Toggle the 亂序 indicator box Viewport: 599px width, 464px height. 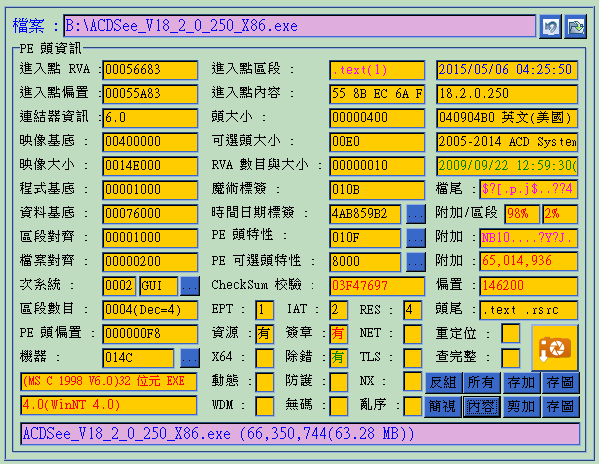pos(413,406)
